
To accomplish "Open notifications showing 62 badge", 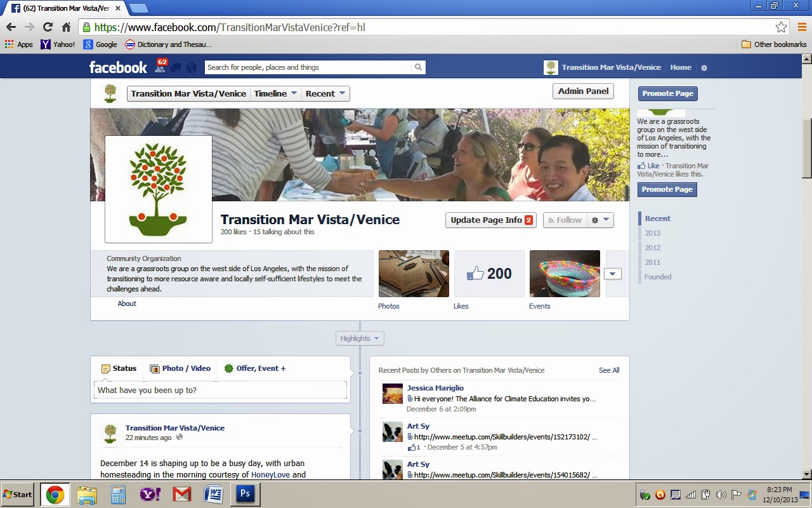I will click(160, 66).
